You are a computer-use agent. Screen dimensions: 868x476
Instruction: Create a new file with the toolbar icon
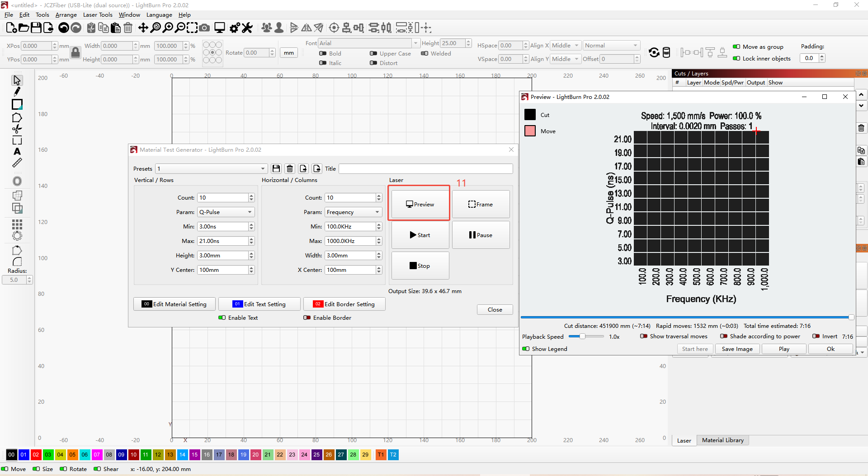point(11,28)
